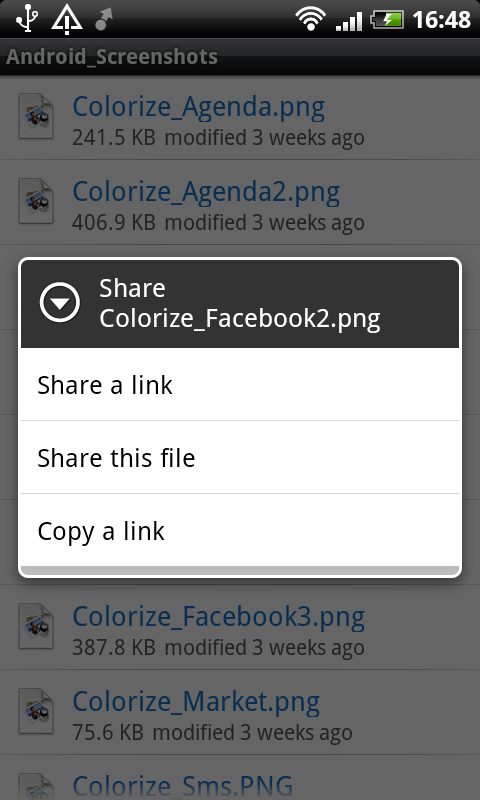This screenshot has width=480, height=800.
Task: Tap the Wi-Fi signal status icon
Action: 310,20
